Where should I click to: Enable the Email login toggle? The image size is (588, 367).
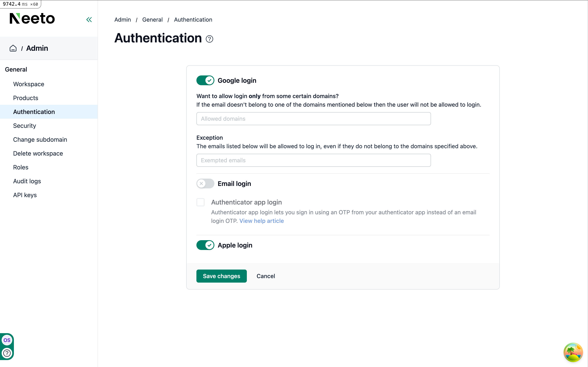click(205, 184)
